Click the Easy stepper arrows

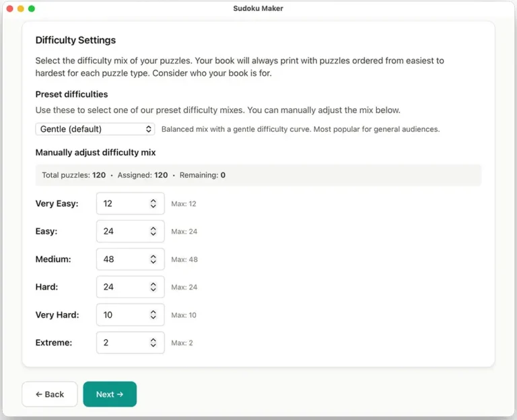[153, 232]
